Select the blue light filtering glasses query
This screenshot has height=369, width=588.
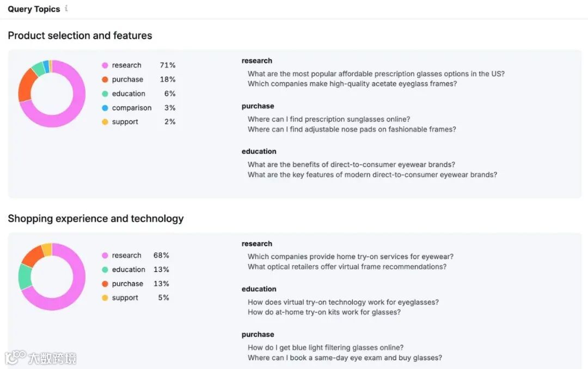tap(325, 347)
